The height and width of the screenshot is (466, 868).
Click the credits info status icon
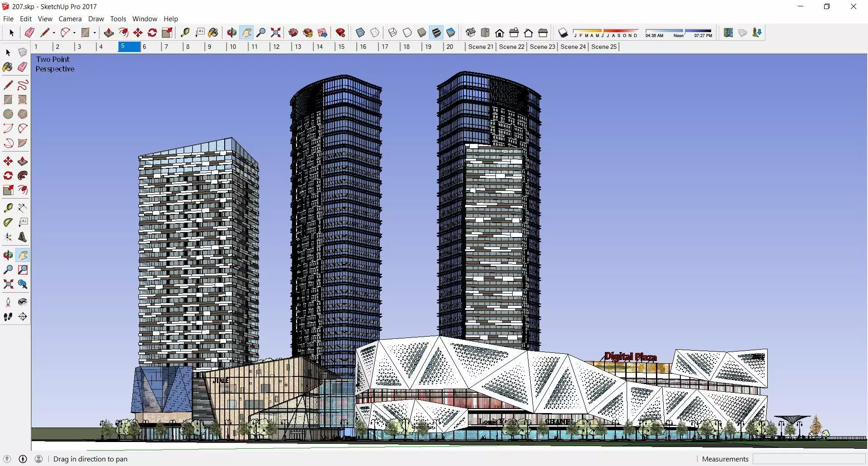click(x=23, y=459)
